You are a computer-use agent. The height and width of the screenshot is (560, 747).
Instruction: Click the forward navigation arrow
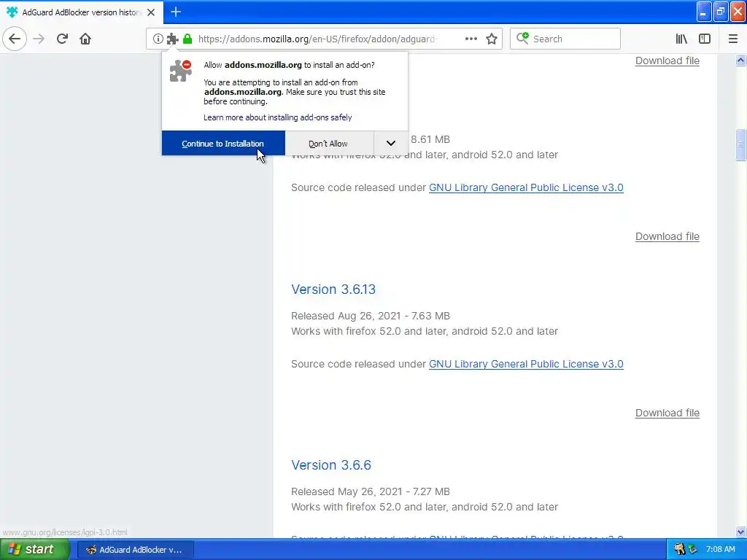[x=39, y=39]
